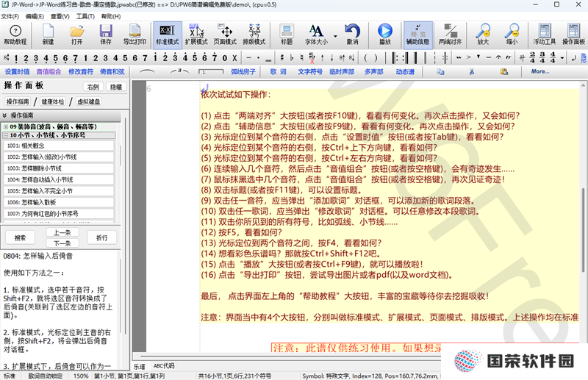Click the paste clipboard icon
This screenshot has height=380, width=588.
click(x=504, y=71)
